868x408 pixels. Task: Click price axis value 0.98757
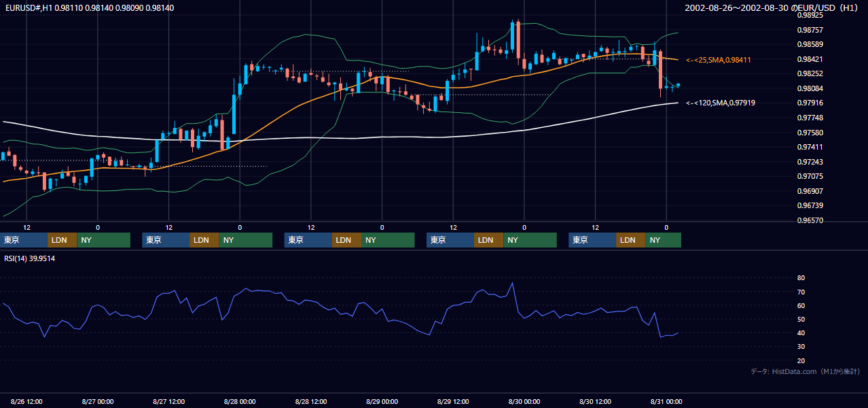pyautogui.click(x=810, y=30)
